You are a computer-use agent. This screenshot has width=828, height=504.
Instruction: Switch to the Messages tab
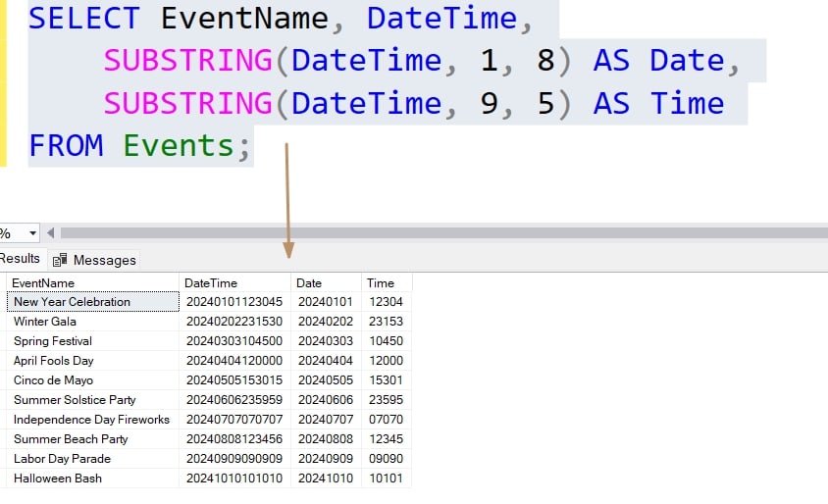click(x=94, y=260)
